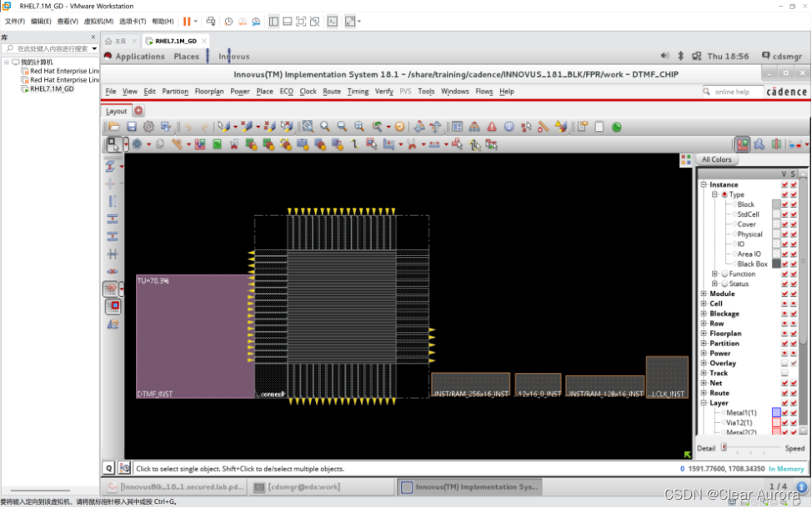Open the Timing menu
Screen dimensions: 812x508
pyautogui.click(x=358, y=91)
